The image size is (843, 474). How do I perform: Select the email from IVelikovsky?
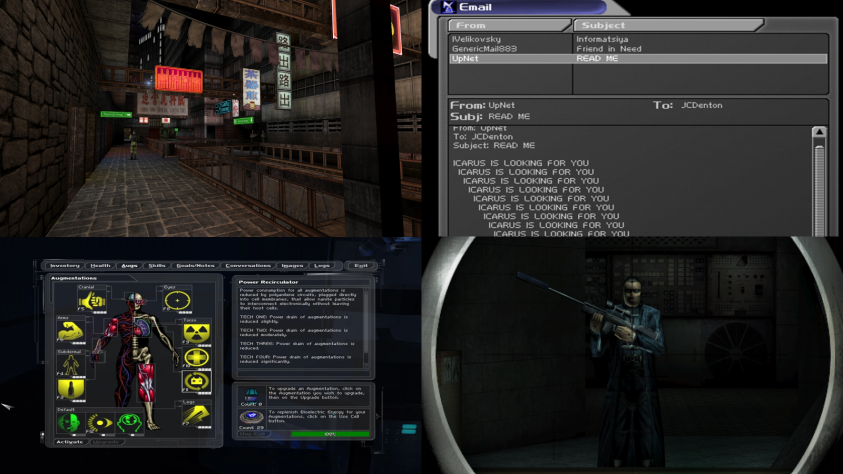(476, 39)
